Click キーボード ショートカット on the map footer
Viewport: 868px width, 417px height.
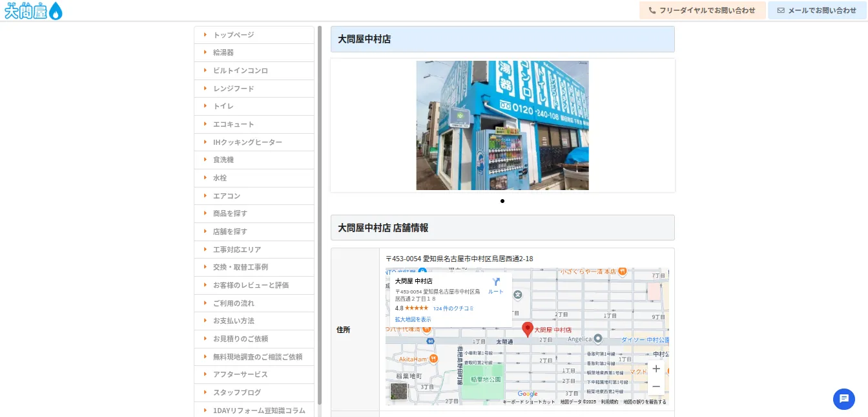(529, 402)
